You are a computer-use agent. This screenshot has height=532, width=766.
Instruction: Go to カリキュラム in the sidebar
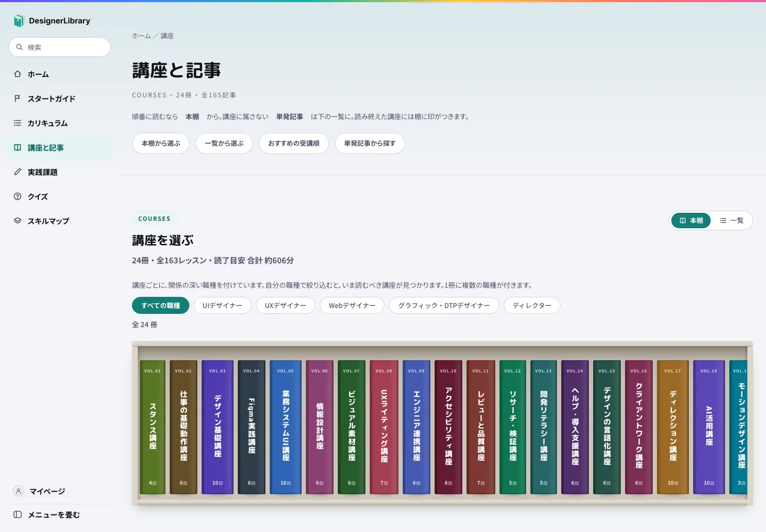[60, 123]
